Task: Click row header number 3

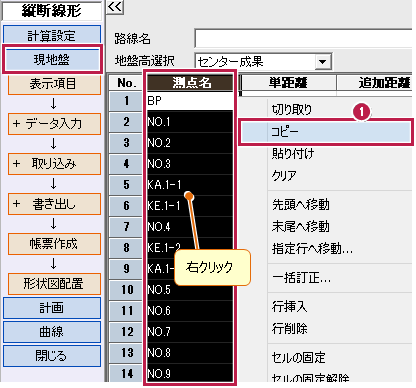Action: click(x=126, y=143)
